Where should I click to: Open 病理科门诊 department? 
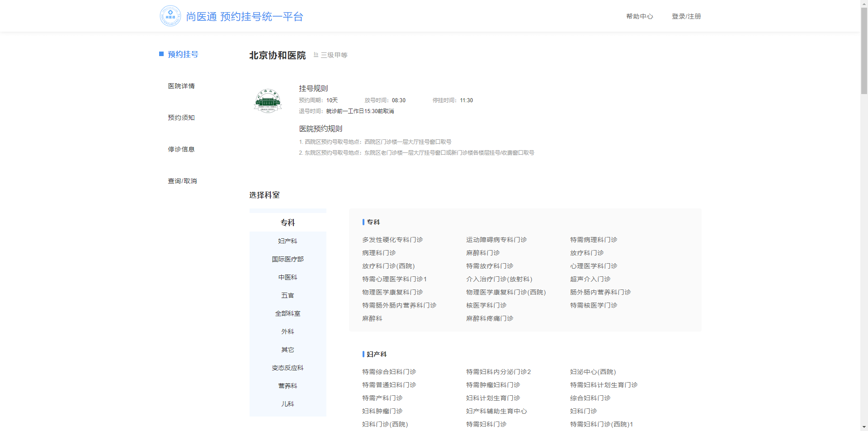379,253
